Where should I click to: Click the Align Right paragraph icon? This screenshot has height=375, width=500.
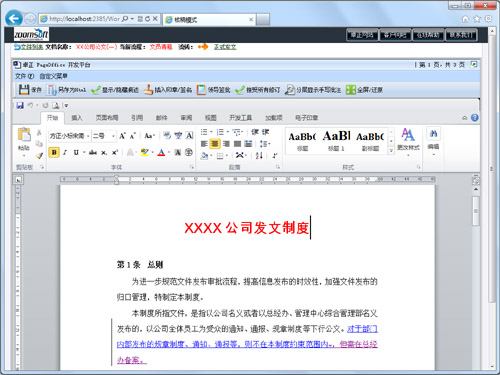(x=226, y=144)
